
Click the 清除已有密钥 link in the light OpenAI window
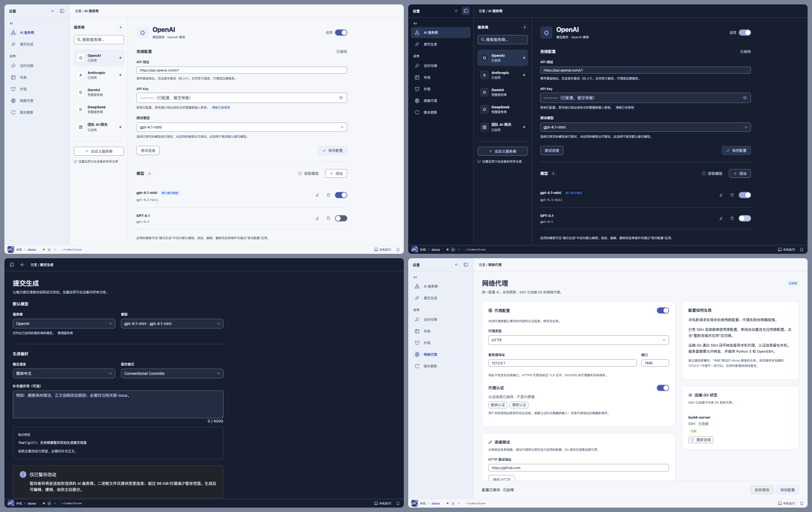click(221, 107)
